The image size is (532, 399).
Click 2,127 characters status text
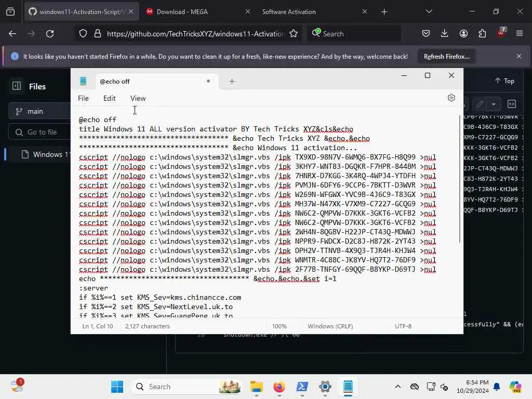147,326
